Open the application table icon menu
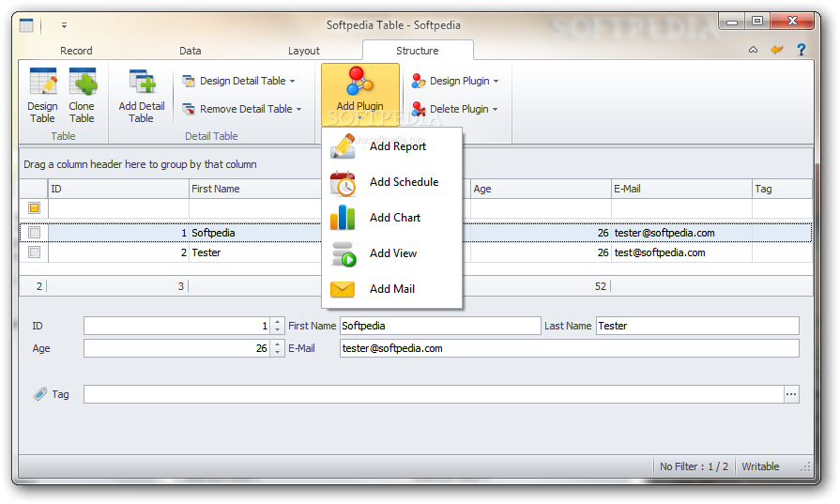This screenshot has width=840, height=504. click(26, 25)
